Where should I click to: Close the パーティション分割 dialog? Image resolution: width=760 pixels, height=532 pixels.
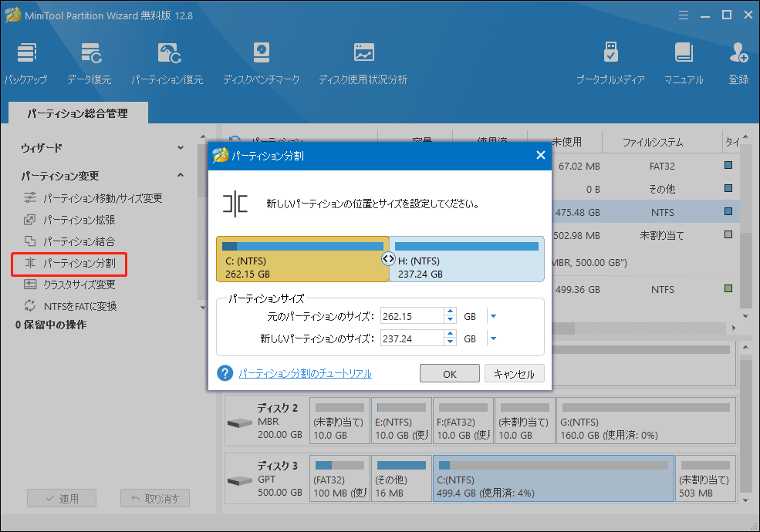point(541,155)
